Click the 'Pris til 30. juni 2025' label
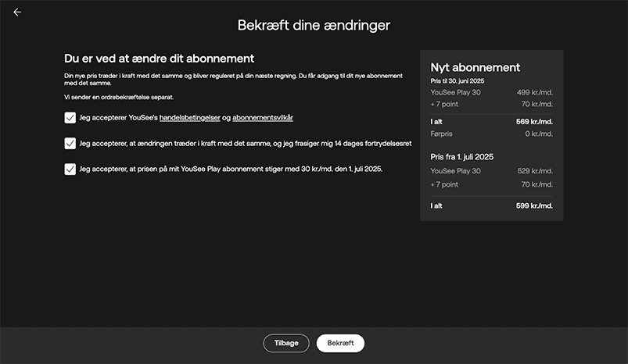The width and height of the screenshot is (628, 364). coord(458,80)
